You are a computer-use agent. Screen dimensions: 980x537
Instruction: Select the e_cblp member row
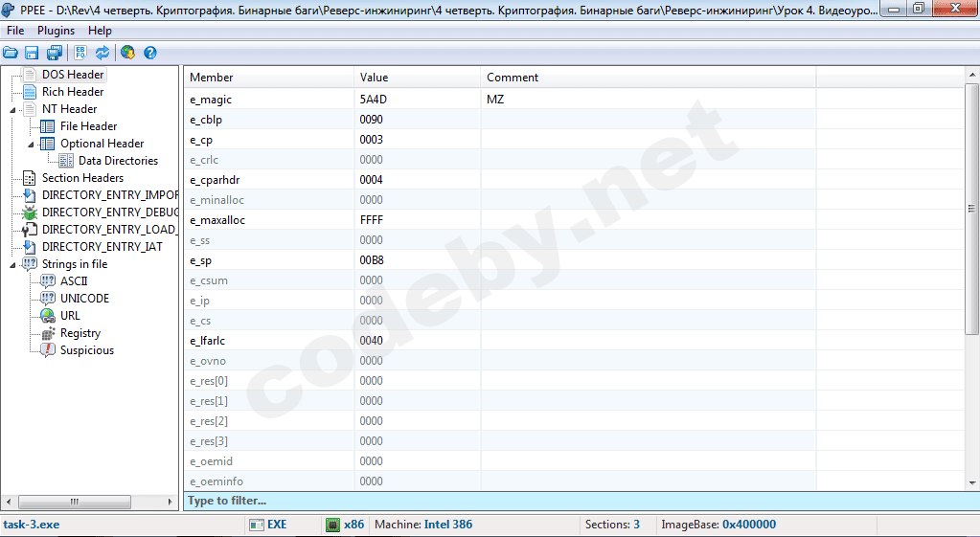click(574, 120)
